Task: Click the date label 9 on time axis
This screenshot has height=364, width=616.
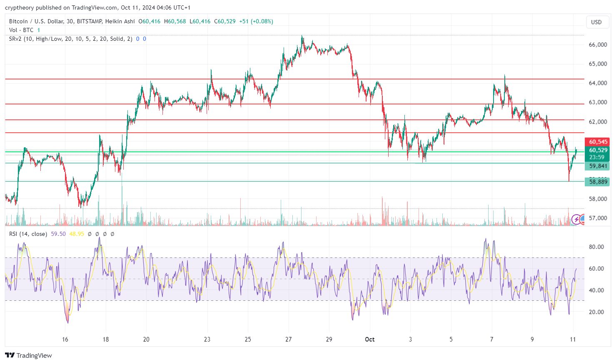Action: [x=532, y=339]
